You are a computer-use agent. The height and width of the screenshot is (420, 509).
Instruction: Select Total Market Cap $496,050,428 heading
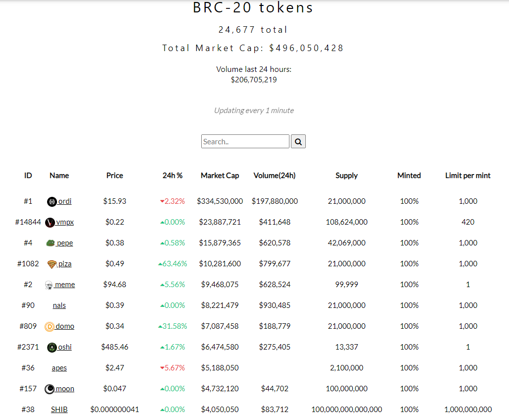point(253,48)
